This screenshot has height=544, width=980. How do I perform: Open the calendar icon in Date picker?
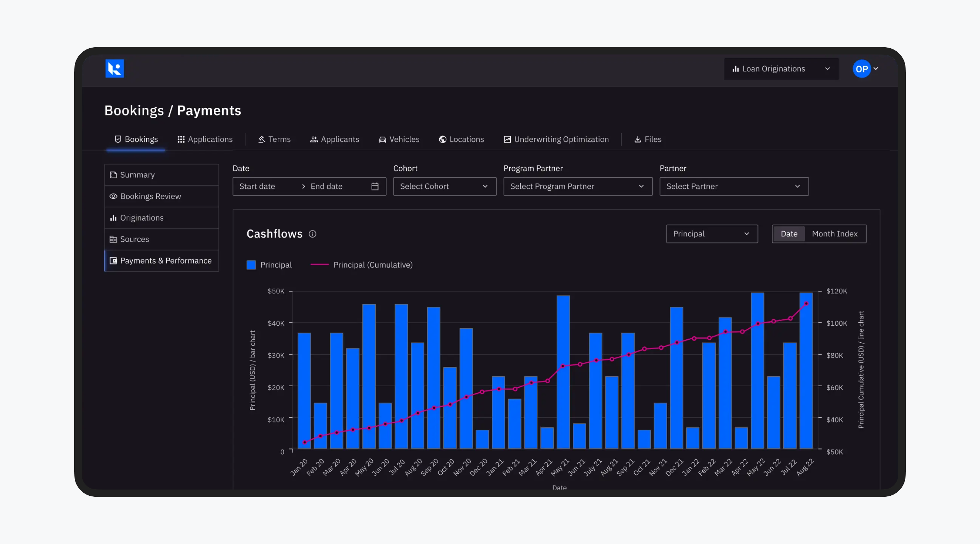(375, 186)
